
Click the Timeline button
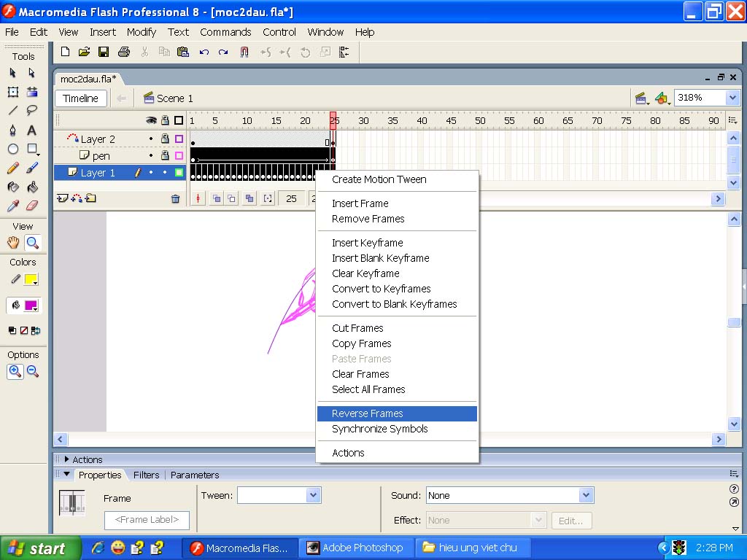coord(80,98)
